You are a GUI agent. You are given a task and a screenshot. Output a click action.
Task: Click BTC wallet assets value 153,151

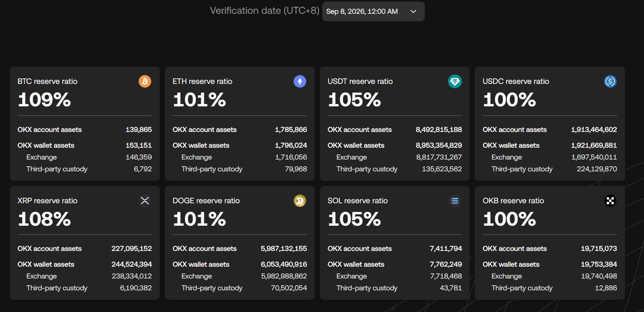click(138, 145)
